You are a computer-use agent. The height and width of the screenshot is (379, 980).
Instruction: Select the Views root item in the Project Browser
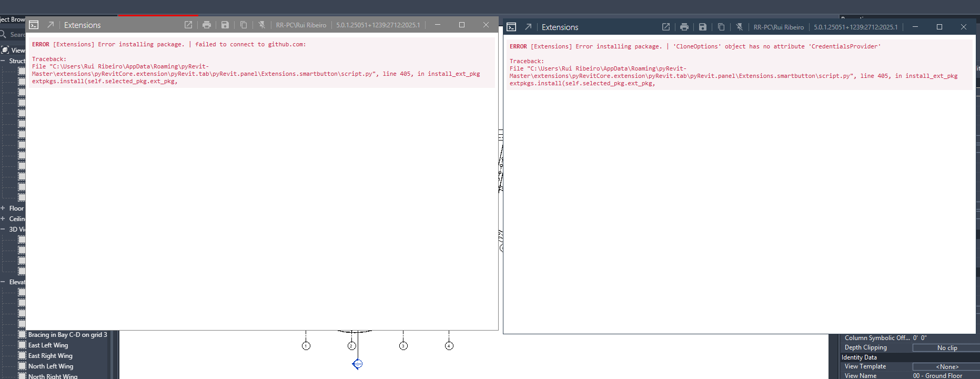(x=18, y=50)
